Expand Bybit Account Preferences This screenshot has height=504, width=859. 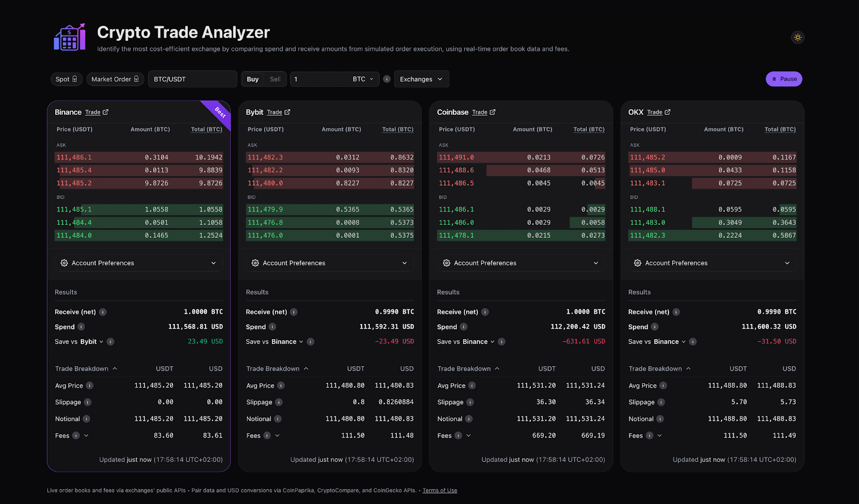tap(330, 263)
